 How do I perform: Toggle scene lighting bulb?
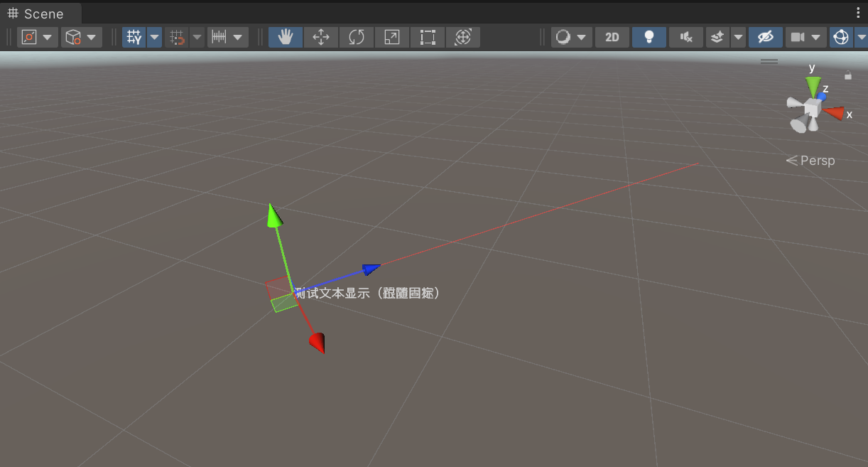click(649, 37)
